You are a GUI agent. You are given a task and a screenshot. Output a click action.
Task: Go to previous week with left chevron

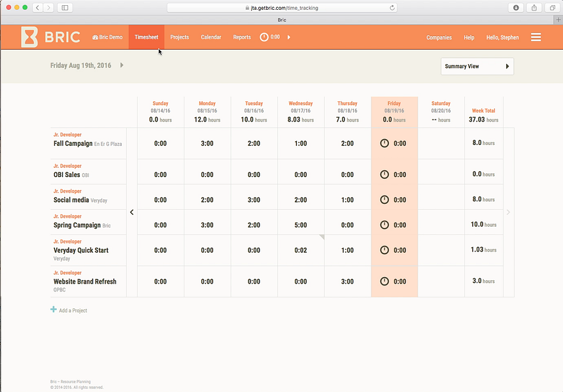[x=132, y=212]
